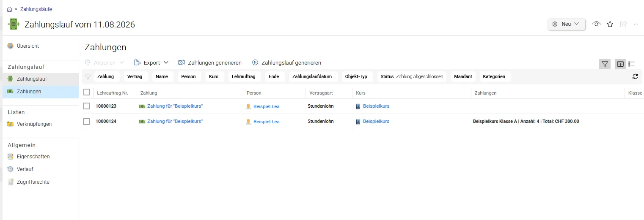Click money icon in row 10000123
This screenshot has height=220, width=644.
tap(142, 106)
